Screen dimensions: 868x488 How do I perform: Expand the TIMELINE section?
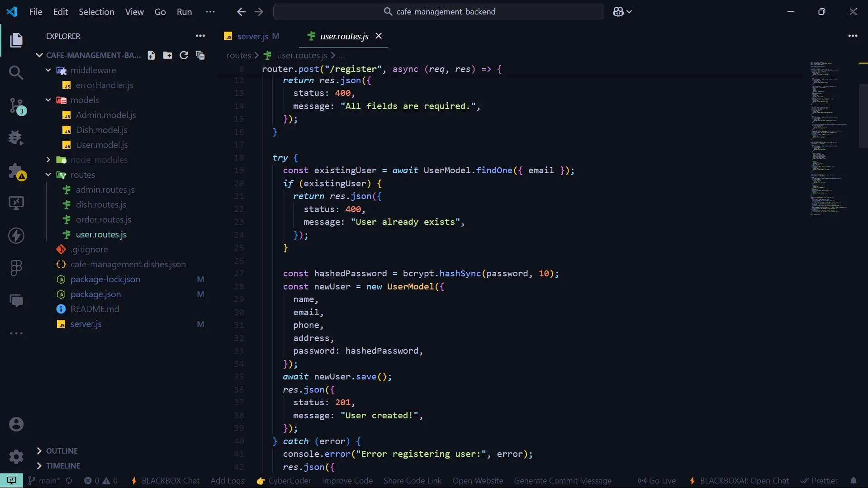[x=59, y=466]
